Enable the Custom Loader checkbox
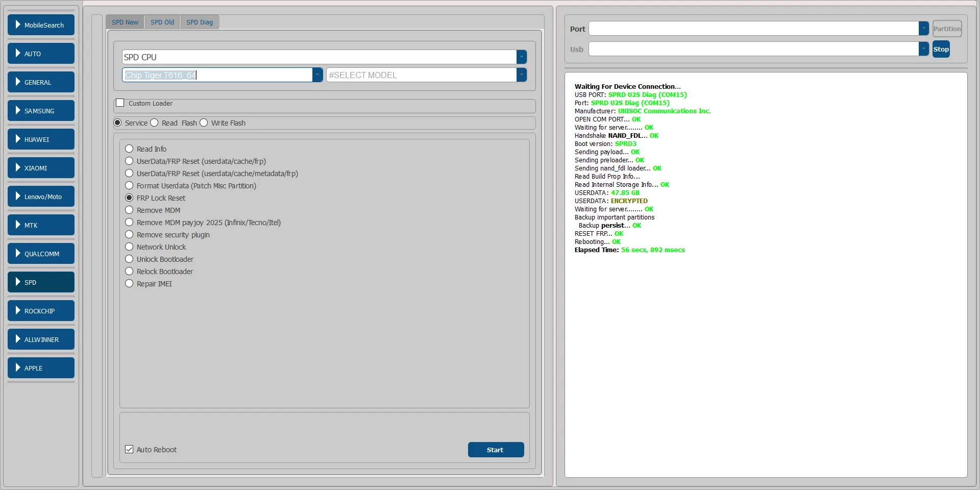The height and width of the screenshot is (490, 980). tap(120, 103)
